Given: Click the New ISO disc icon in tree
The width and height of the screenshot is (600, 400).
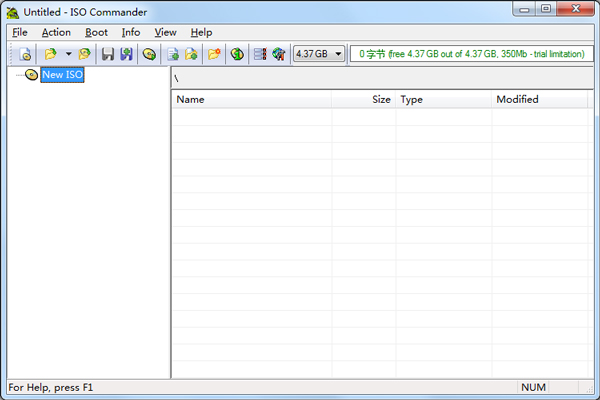Looking at the screenshot, I should click(31, 75).
